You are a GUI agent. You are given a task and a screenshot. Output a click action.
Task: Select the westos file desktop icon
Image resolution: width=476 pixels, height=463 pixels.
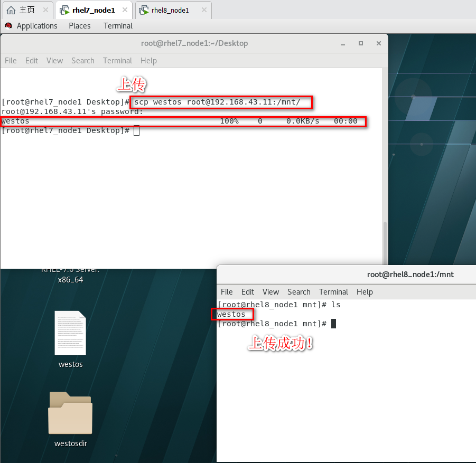click(70, 333)
